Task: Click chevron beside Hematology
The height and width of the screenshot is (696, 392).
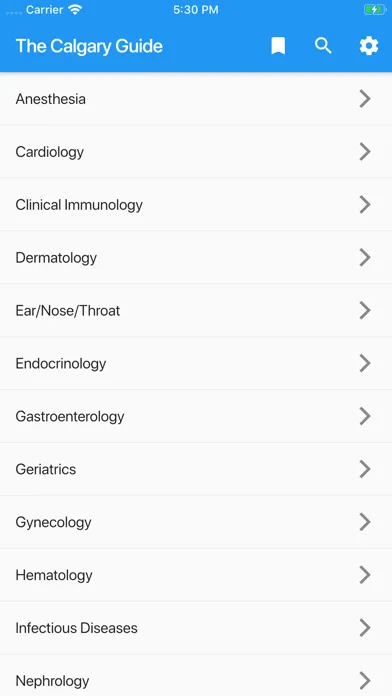Action: coord(364,575)
